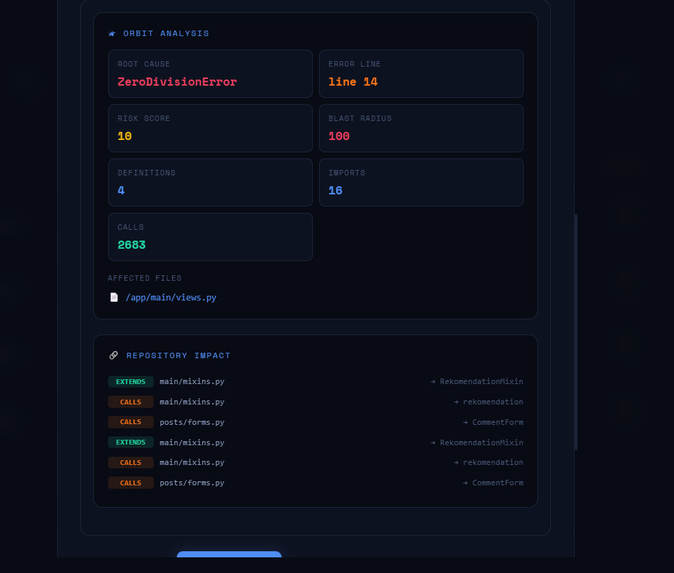Click the Definitions value 4
Viewport: 674px width, 573px height.
(x=121, y=190)
